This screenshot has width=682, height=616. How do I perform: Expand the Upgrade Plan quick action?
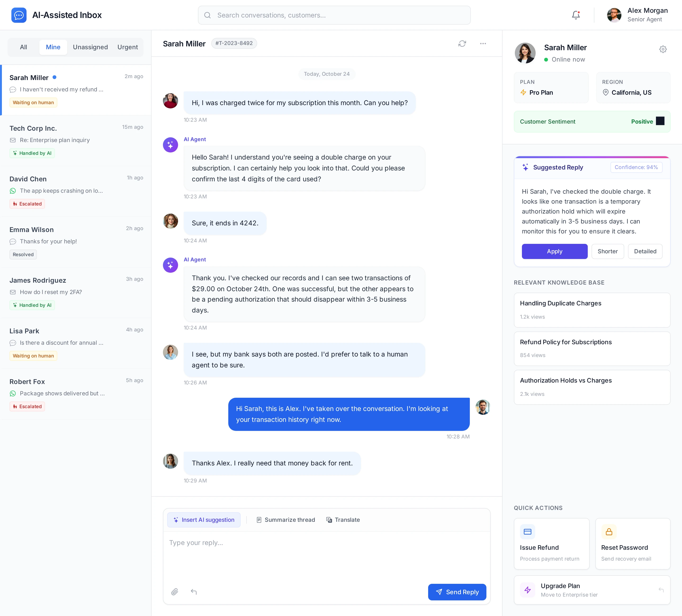coord(592,590)
